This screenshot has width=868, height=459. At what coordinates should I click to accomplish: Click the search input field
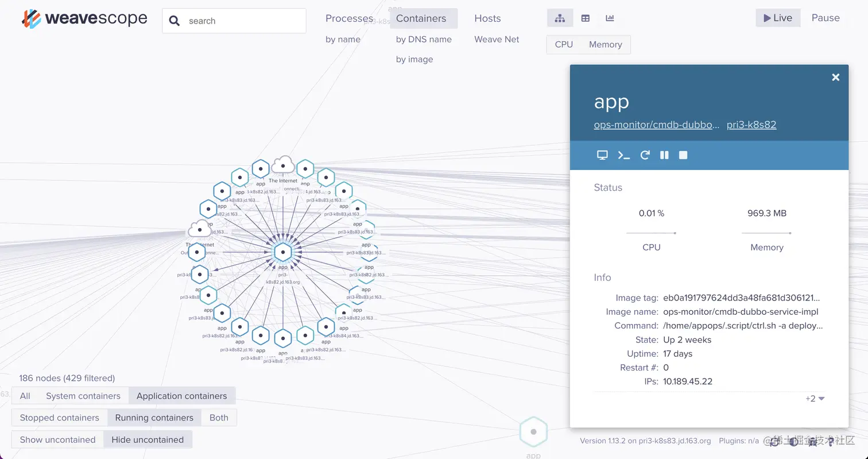[234, 21]
